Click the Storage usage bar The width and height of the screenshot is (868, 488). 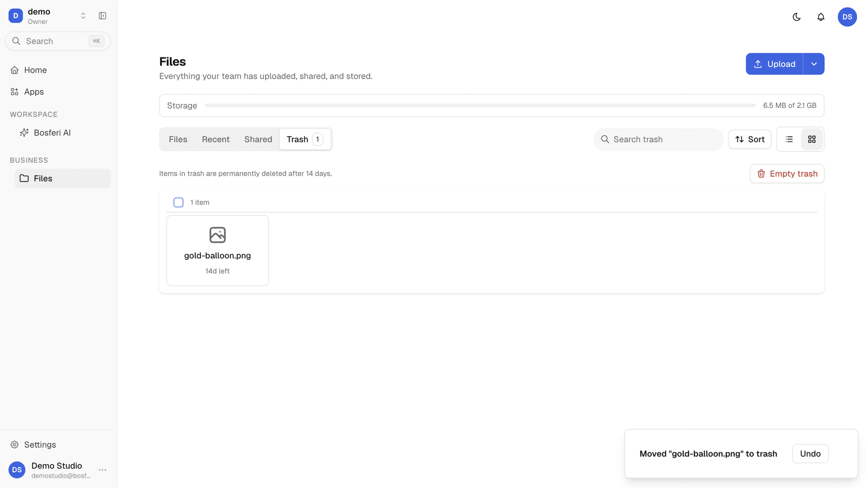click(x=480, y=105)
